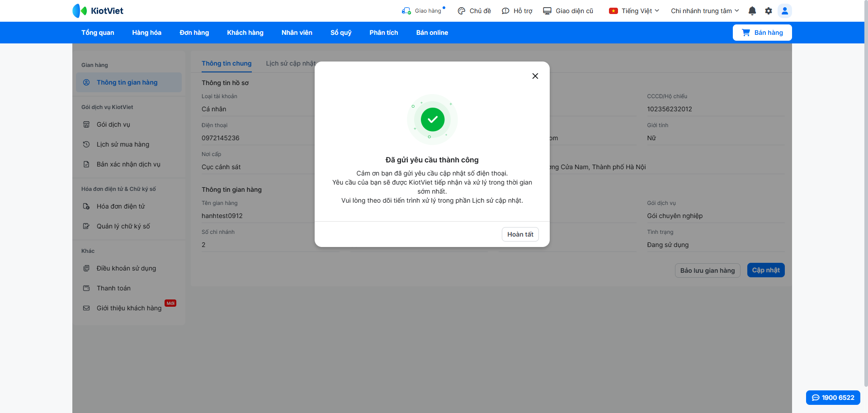Click the Mới badge on Giới thiệu khách hàng
Viewport: 868px width, 413px height.
point(170,303)
